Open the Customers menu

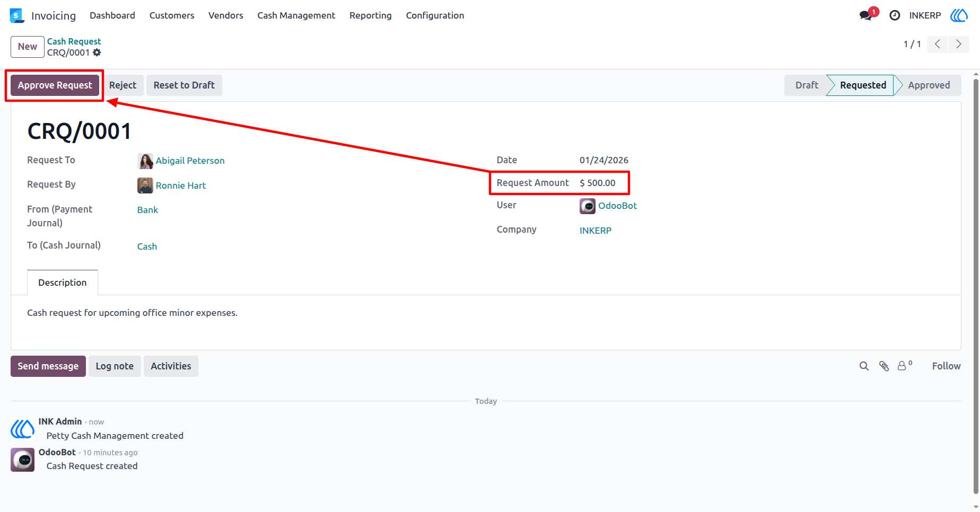pos(172,15)
